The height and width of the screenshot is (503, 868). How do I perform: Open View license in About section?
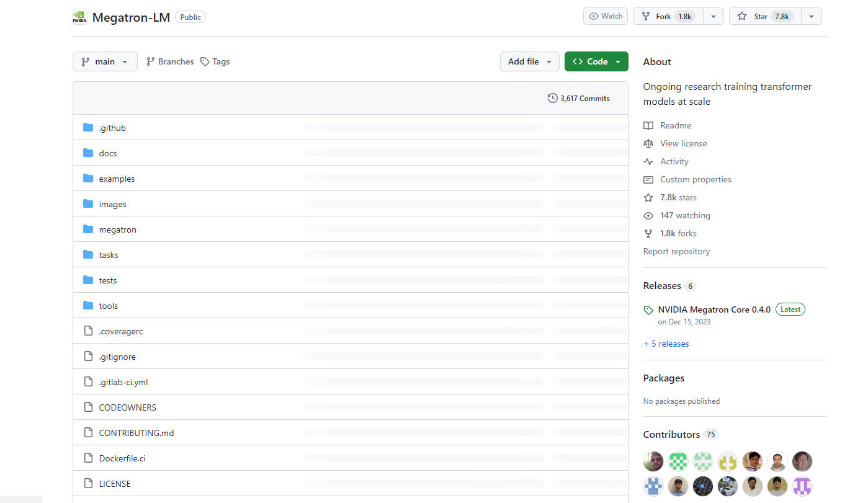[x=683, y=143]
